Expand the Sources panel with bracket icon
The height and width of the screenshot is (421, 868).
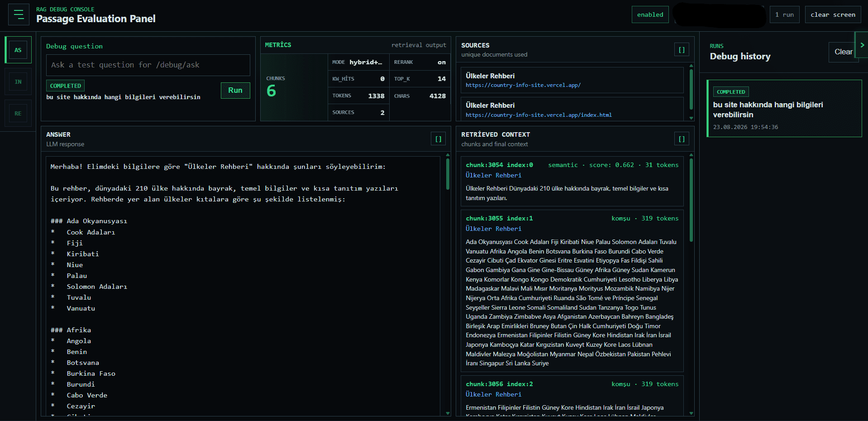point(682,50)
